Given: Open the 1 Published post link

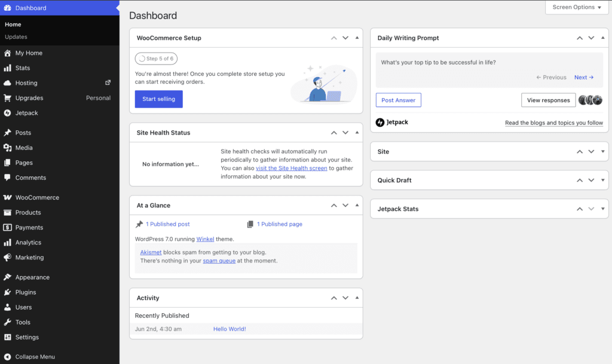Looking at the screenshot, I should [x=168, y=224].
